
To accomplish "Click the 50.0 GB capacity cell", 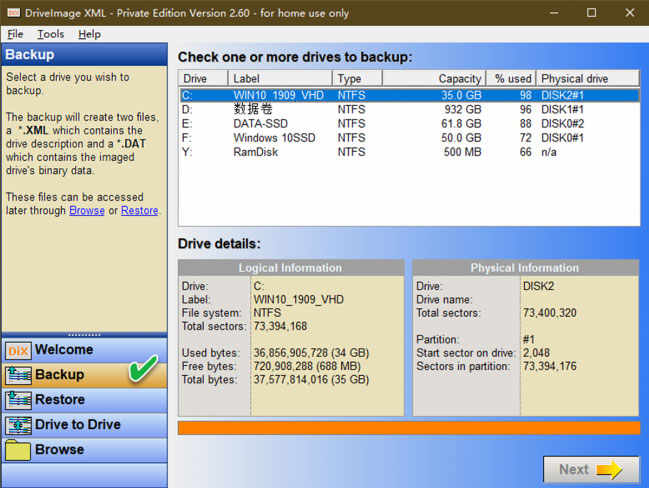I will [x=461, y=137].
